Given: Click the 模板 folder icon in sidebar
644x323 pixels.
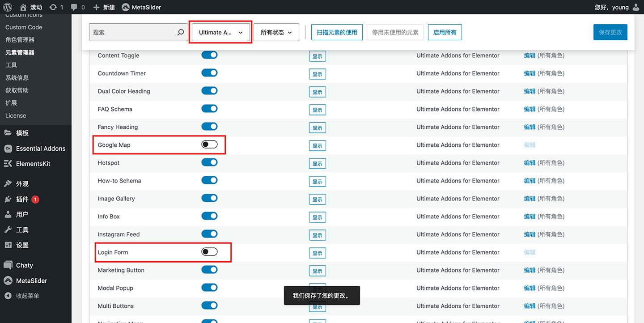Looking at the screenshot, I should (x=8, y=133).
